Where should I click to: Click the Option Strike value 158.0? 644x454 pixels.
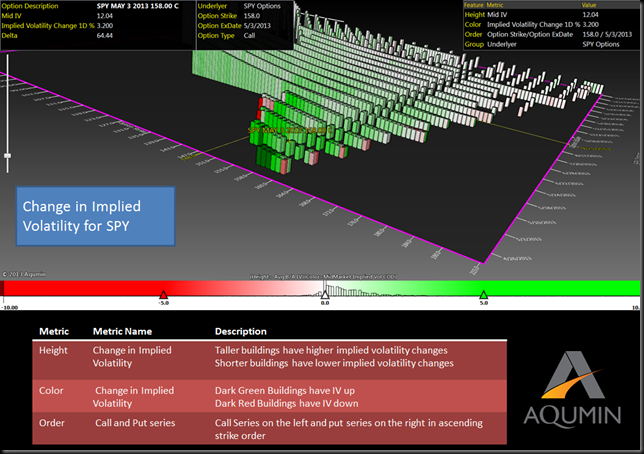(252, 16)
